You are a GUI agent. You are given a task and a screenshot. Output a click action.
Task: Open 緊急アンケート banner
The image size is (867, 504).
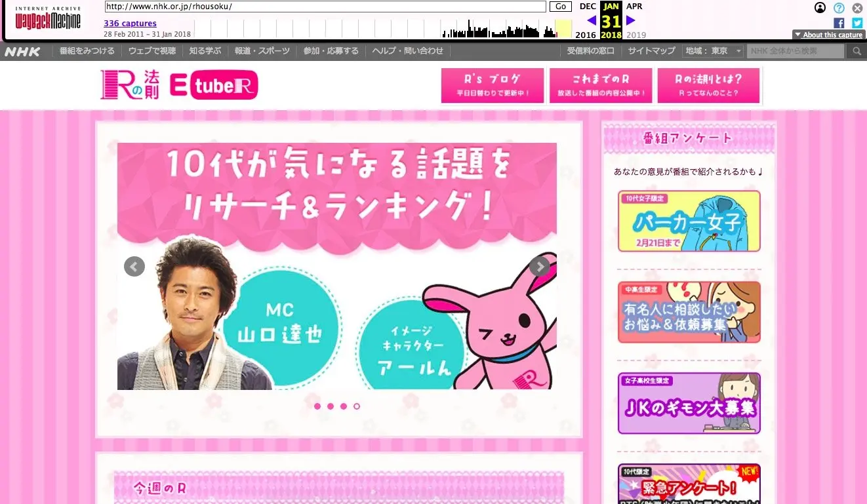click(x=689, y=484)
